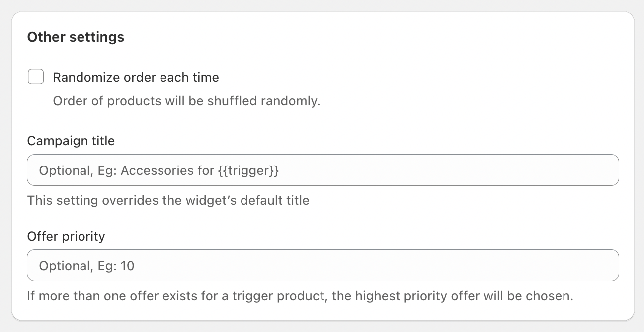Click the "Accessories for {{trigger}}" placeholder text

200,171
